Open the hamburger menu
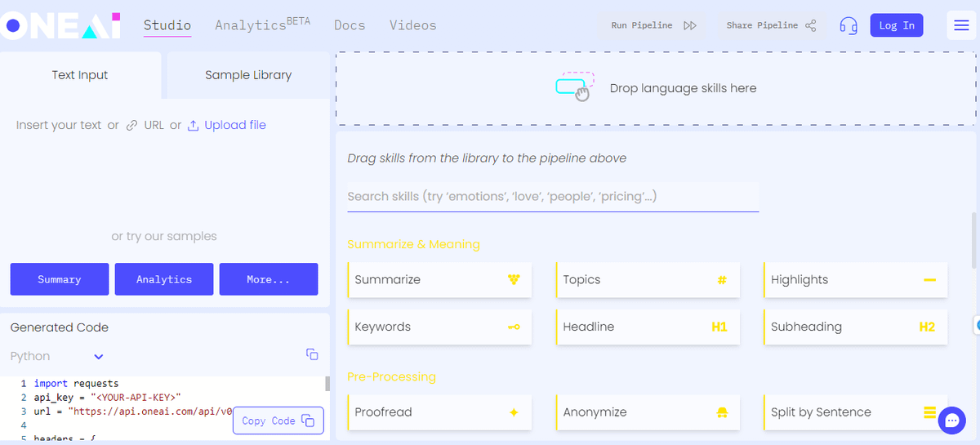 (x=960, y=25)
